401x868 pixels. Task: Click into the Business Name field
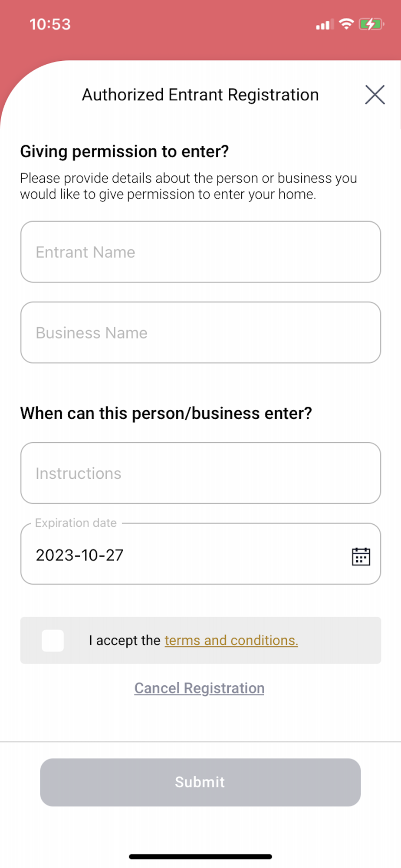pyautogui.click(x=200, y=333)
